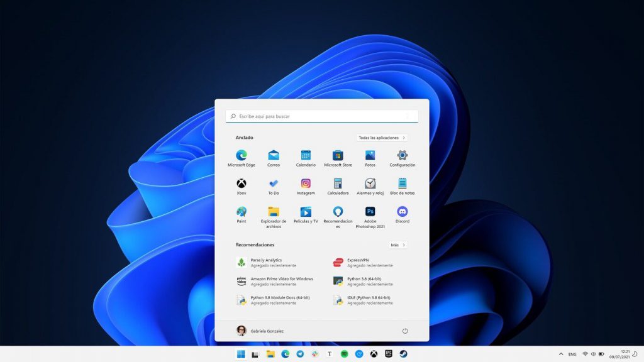Launch Slack from the taskbar
Viewport: 644px width, 362px height.
(x=315, y=353)
